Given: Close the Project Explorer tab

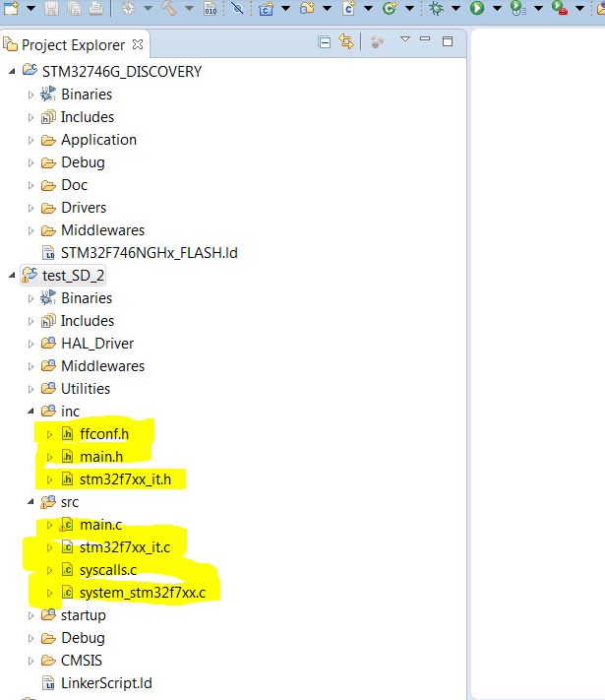Looking at the screenshot, I should (138, 44).
